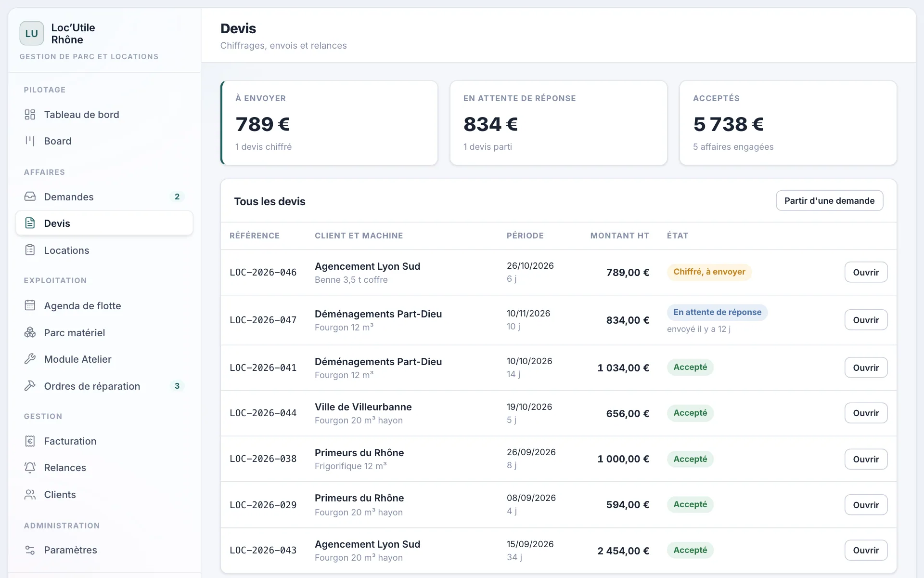Open the Module Atelier wrench icon
Screen dimensions: 924x578
point(30,359)
